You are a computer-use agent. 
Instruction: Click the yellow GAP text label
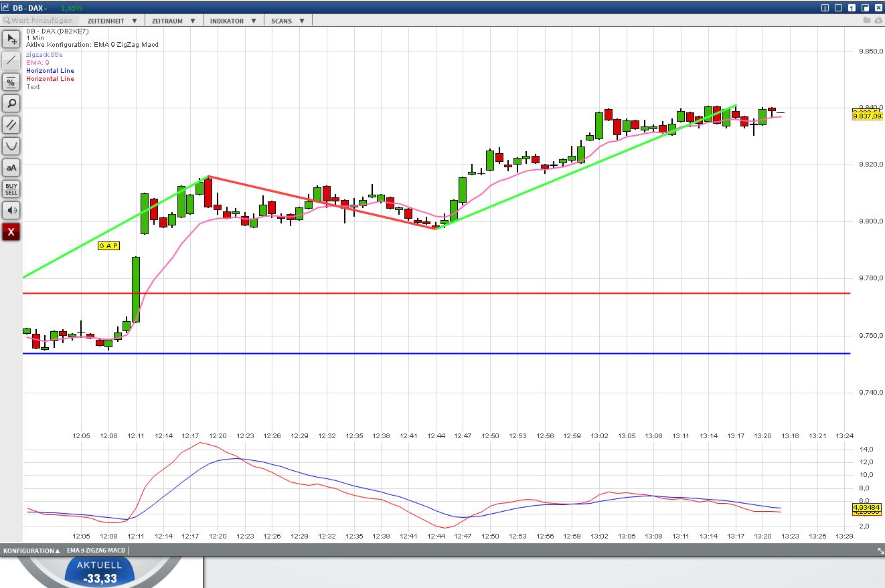pos(108,246)
